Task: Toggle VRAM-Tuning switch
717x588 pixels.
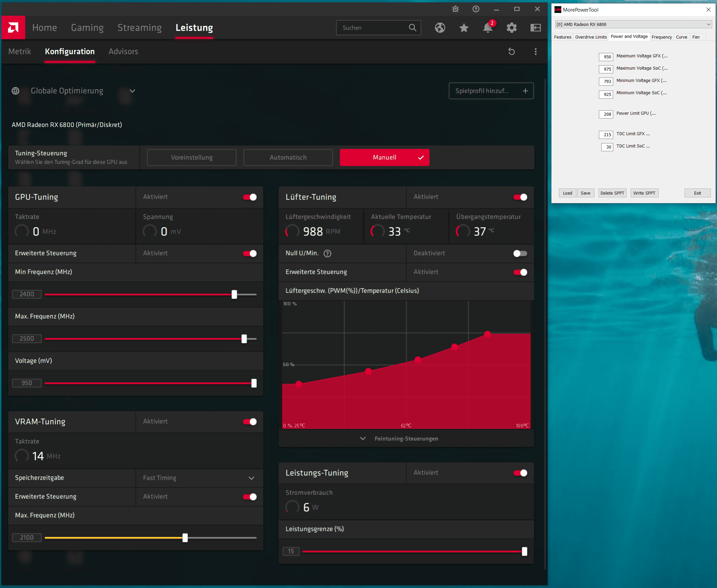Action: 250,422
